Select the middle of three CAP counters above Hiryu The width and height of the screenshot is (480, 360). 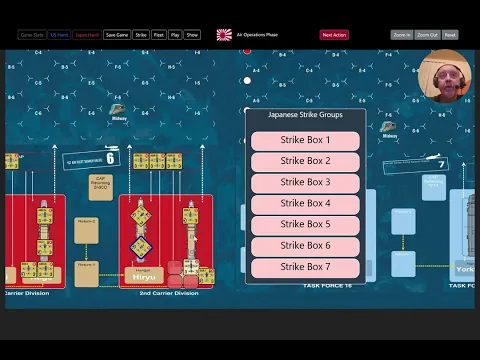tap(157, 161)
